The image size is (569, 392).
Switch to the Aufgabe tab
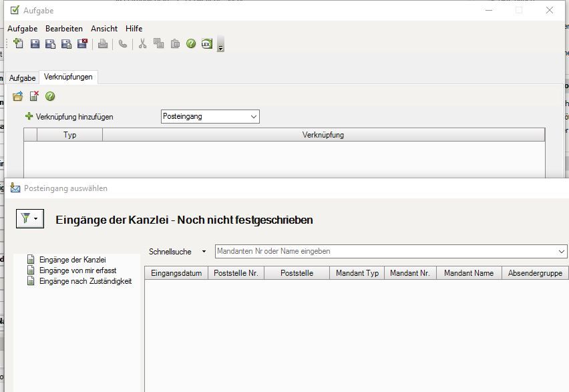(22, 78)
